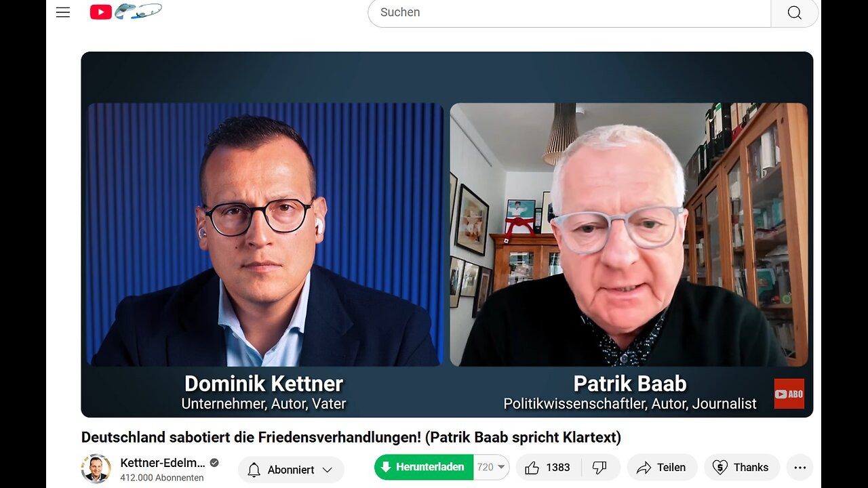Open the hamburger guide menu

tap(63, 12)
